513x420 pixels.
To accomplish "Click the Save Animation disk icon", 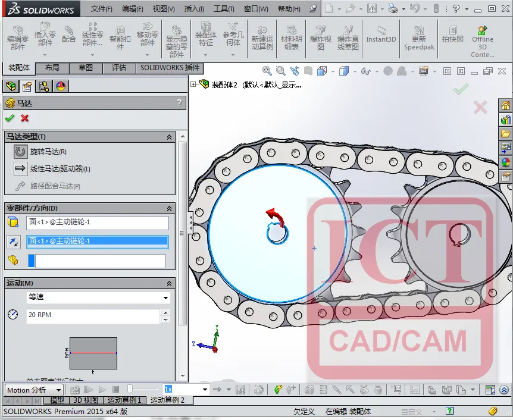I will point(240,390).
